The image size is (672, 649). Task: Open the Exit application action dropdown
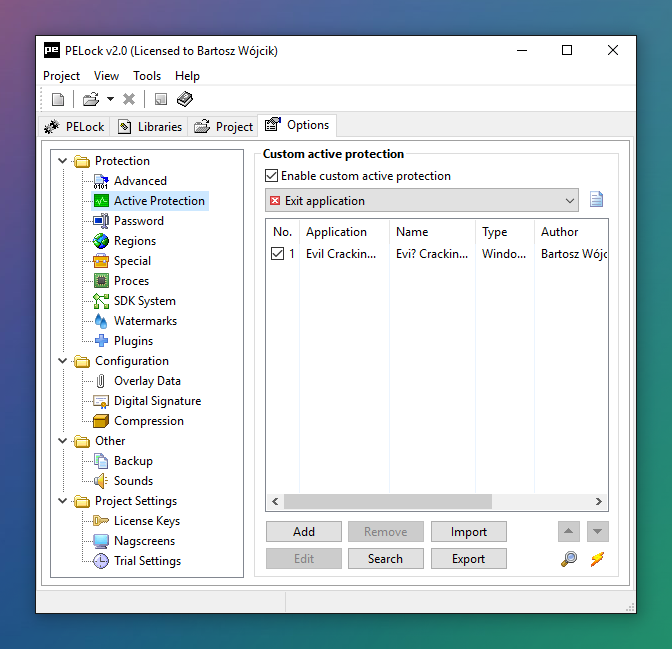[x=422, y=200]
